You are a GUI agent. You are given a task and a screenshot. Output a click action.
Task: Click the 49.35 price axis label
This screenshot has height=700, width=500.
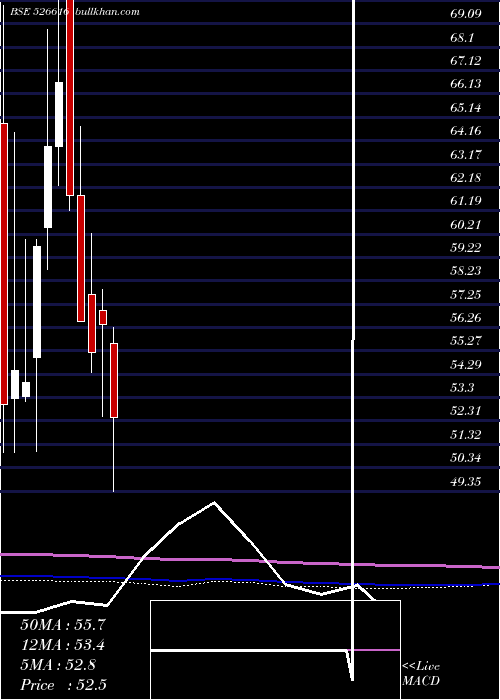[466, 482]
